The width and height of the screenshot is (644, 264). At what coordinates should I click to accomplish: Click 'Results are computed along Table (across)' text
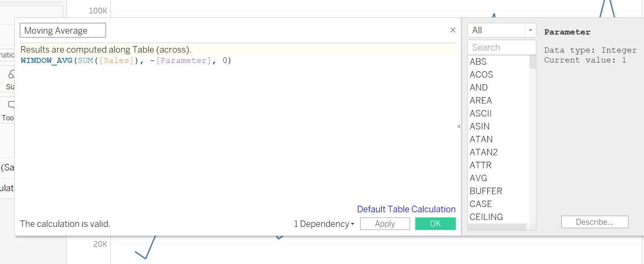[x=106, y=50]
